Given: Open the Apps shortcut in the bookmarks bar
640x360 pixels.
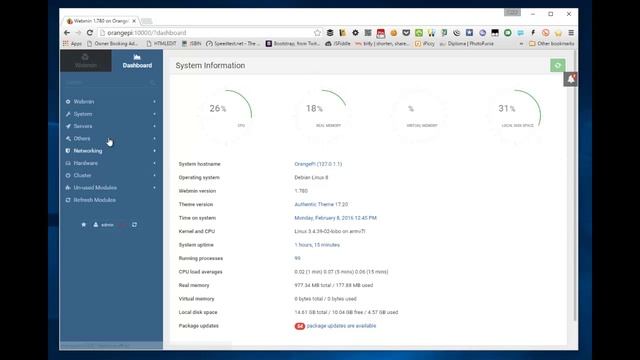Looking at the screenshot, I should pos(72,43).
